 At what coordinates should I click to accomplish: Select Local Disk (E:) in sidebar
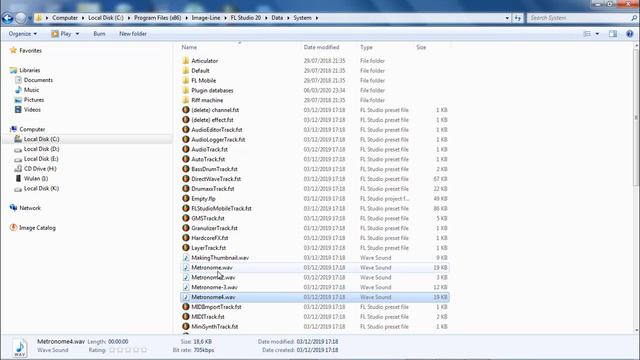[40, 159]
